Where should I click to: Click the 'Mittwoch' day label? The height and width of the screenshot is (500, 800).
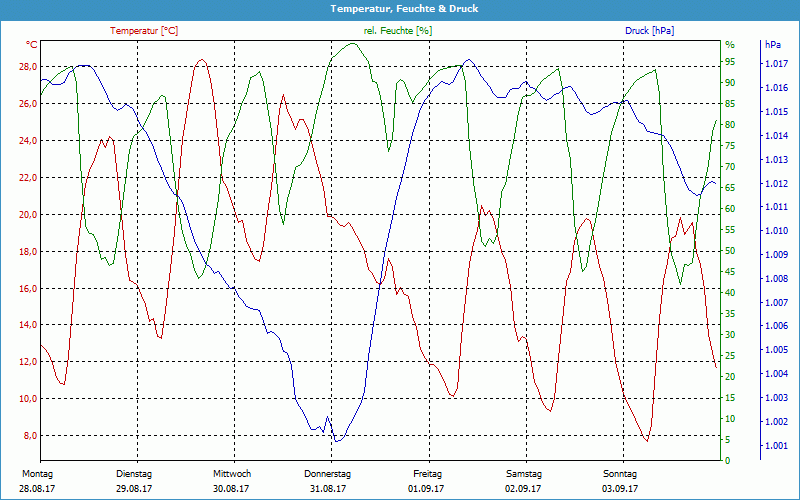232,474
